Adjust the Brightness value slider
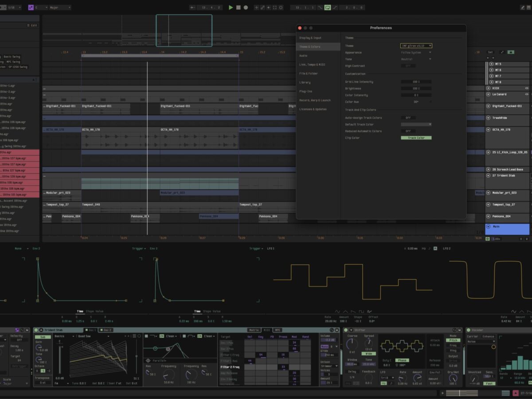This screenshot has height=399, width=532. pyautogui.click(x=416, y=89)
